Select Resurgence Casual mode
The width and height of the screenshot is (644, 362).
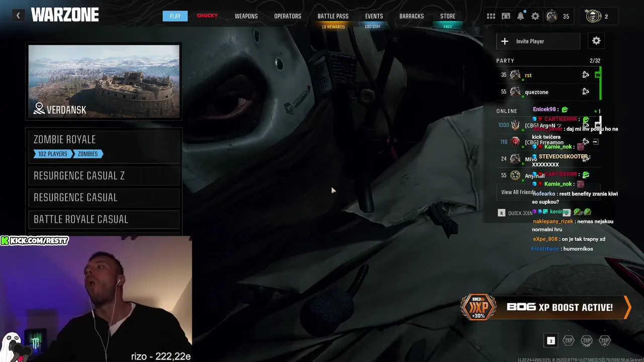click(x=103, y=197)
